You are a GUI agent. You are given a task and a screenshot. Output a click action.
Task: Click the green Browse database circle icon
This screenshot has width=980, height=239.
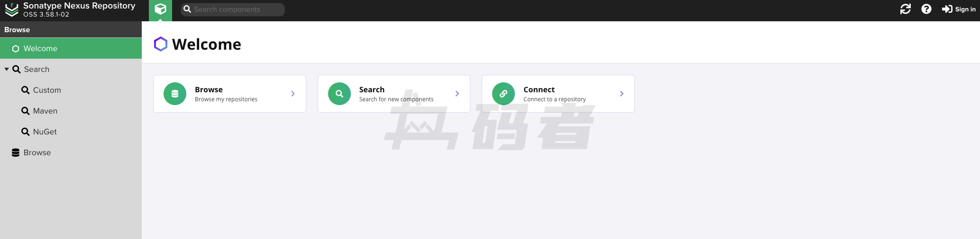[175, 94]
